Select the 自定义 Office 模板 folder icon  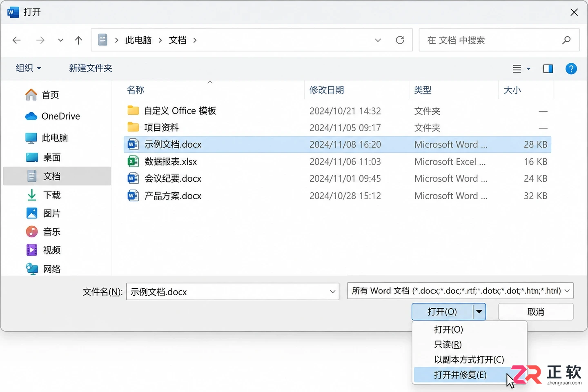point(133,111)
